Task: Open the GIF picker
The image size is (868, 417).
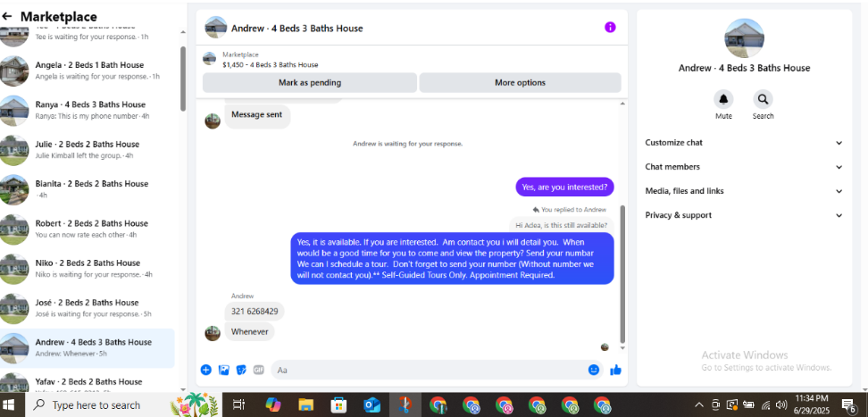Action: [258, 370]
